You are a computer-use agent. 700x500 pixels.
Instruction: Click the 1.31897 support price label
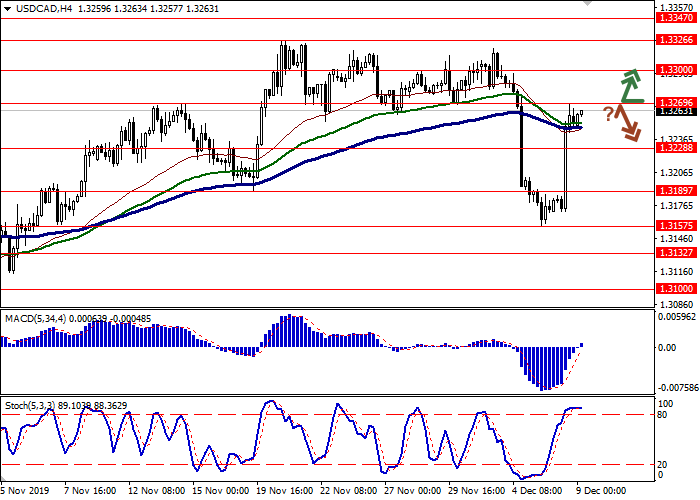pos(672,191)
